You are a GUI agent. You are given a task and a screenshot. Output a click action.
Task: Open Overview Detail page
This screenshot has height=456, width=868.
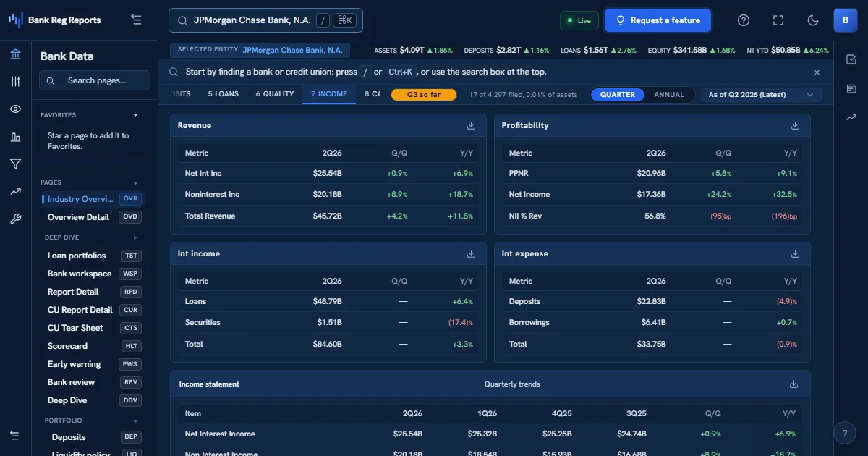click(x=93, y=217)
